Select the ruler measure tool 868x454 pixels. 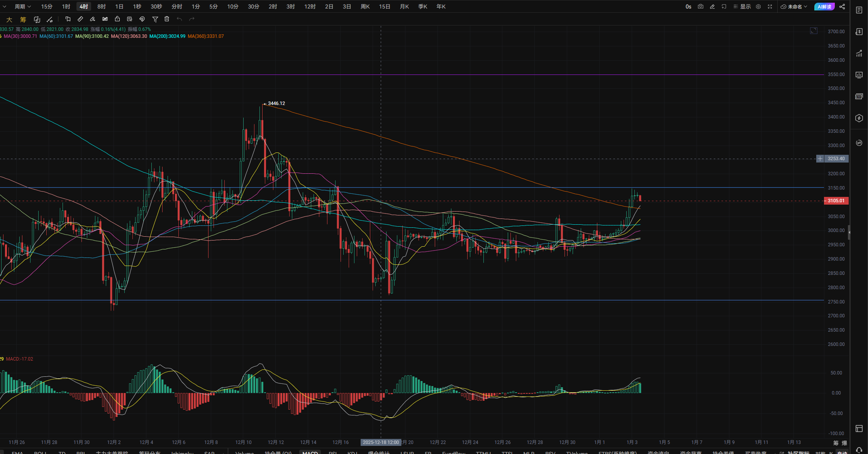point(80,19)
